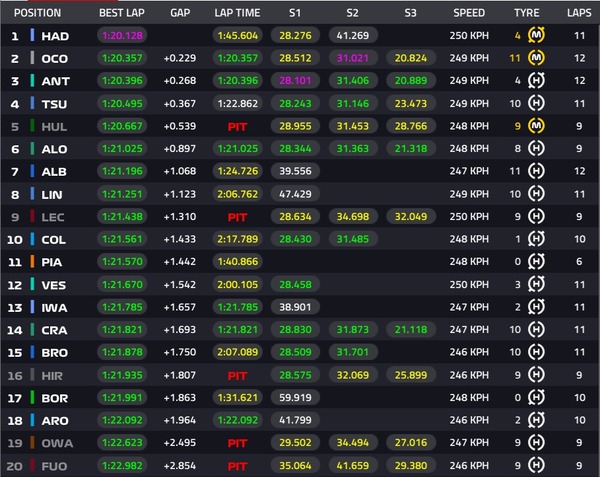Image resolution: width=600 pixels, height=477 pixels.
Task: Click the SPEED column header
Action: 468,13
